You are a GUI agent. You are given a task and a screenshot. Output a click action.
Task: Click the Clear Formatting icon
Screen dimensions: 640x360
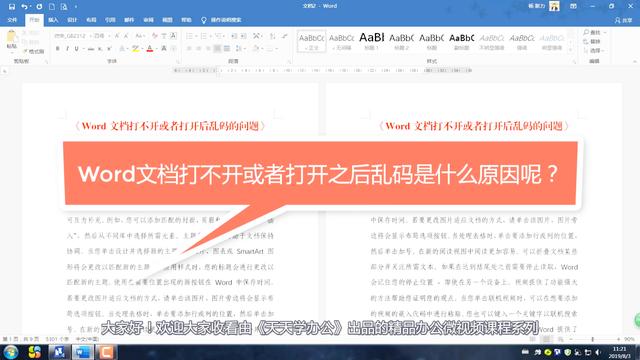point(154,36)
